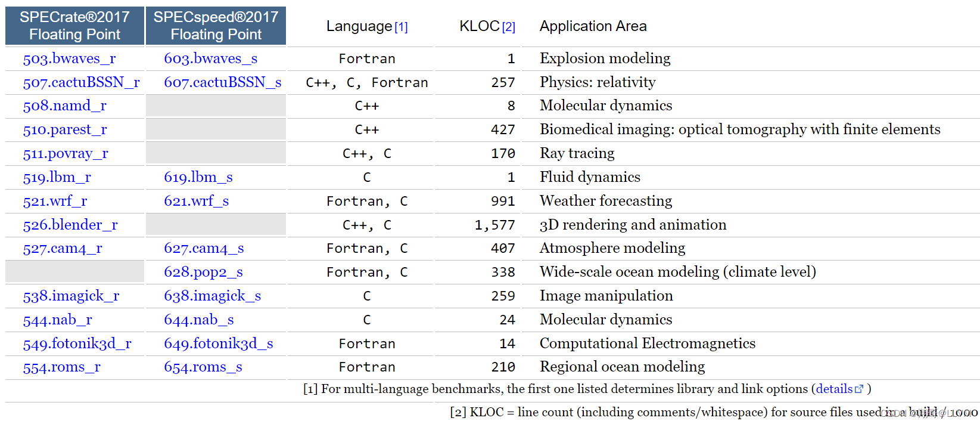
Task: Open the 526.blender_r link
Action: (x=70, y=225)
